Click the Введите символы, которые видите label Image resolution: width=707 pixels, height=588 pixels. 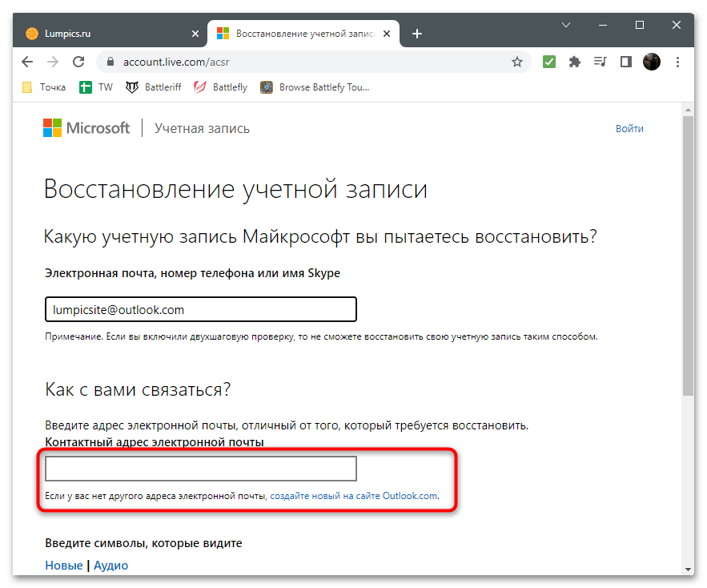(143, 543)
